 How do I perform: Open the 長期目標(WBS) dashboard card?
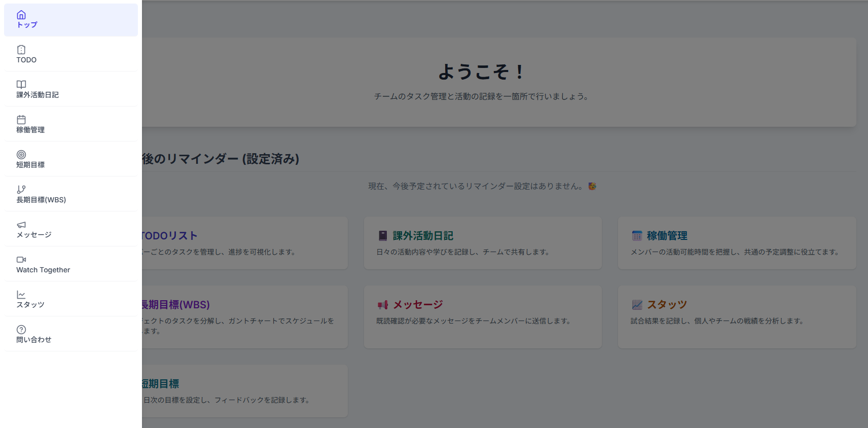[x=244, y=316]
